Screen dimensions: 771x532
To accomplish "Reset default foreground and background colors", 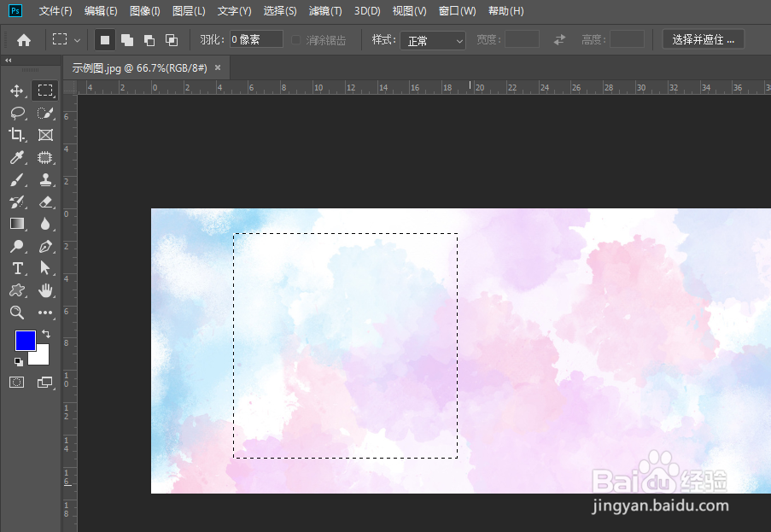I will [18, 362].
